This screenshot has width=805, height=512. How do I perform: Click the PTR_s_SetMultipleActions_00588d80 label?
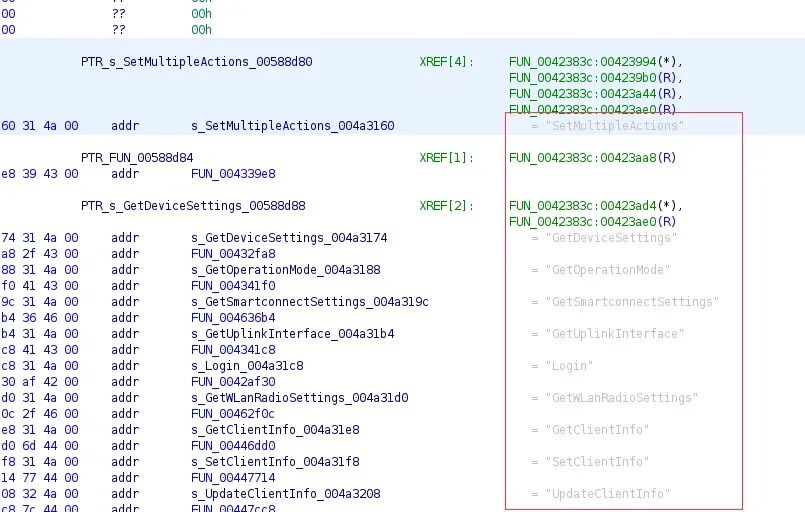coord(197,62)
